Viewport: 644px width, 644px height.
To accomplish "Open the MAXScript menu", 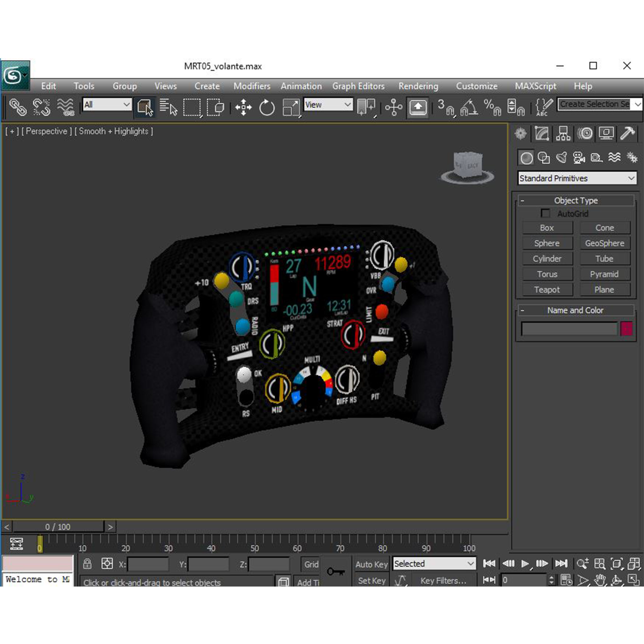I will [535, 86].
